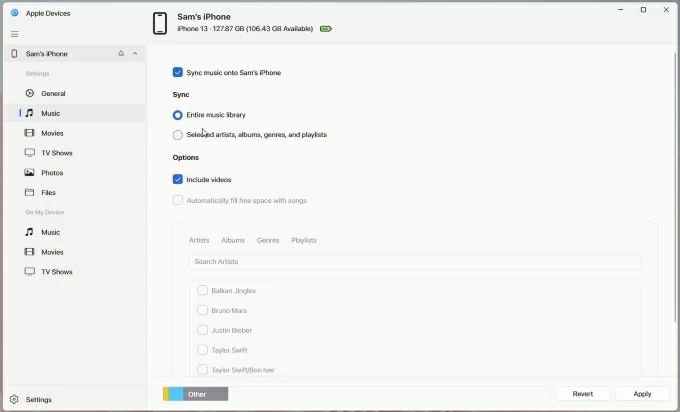Click the Search Artists field

[x=414, y=262]
